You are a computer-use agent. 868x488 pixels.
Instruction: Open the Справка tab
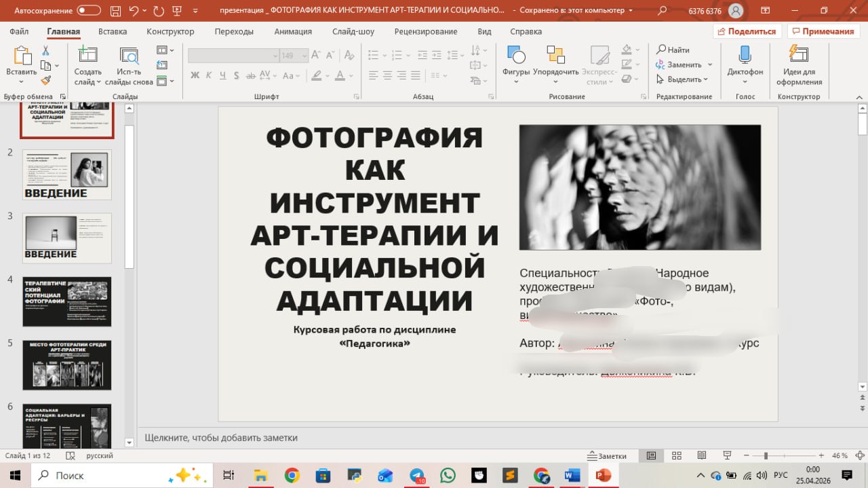[526, 31]
